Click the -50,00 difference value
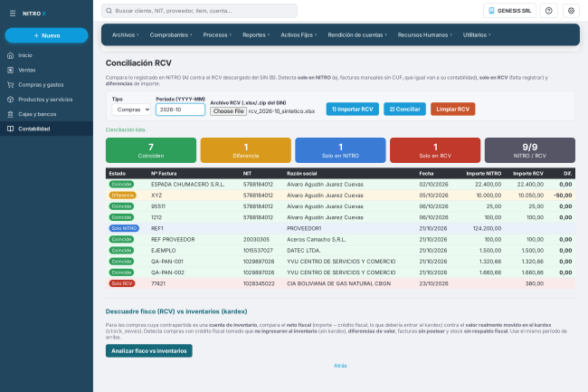Viewport: 588px width, 392px height. (563, 196)
